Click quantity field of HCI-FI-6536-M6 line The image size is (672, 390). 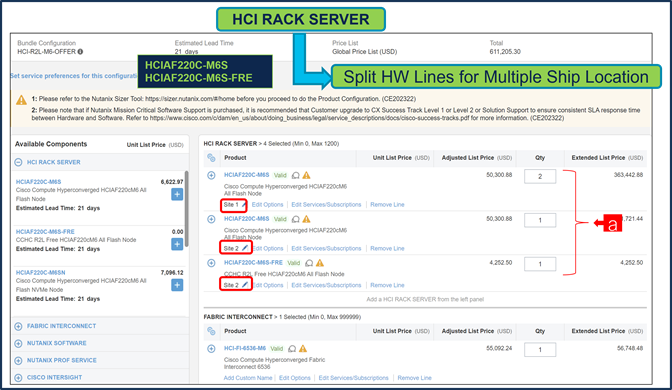coord(540,350)
